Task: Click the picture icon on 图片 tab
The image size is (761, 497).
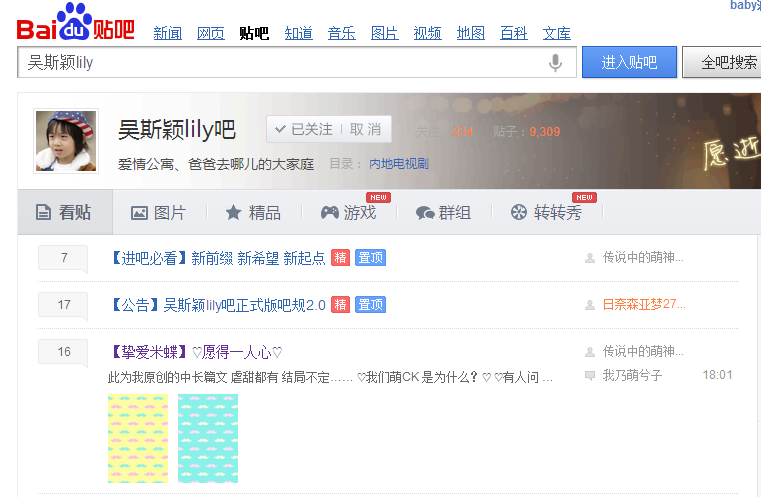Action: point(139,213)
